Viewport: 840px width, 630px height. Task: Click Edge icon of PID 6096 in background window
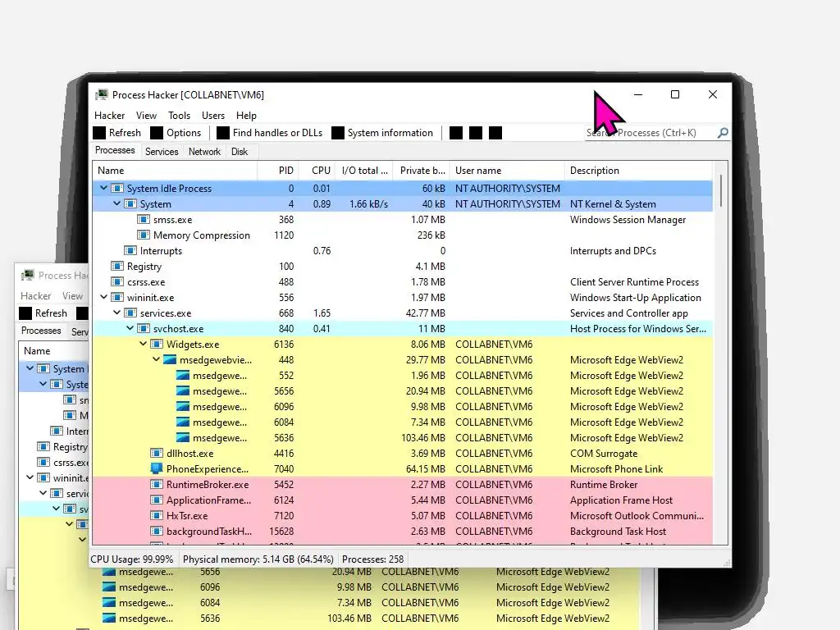[x=109, y=587]
